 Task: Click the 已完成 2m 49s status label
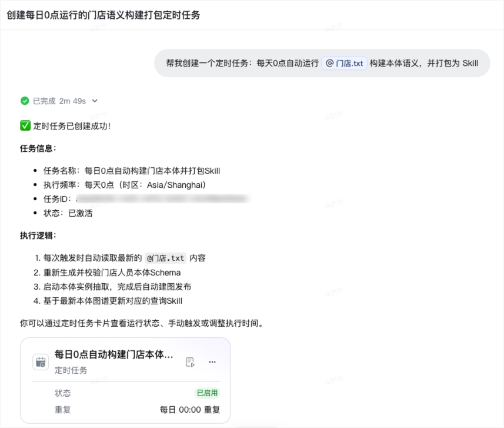click(59, 101)
